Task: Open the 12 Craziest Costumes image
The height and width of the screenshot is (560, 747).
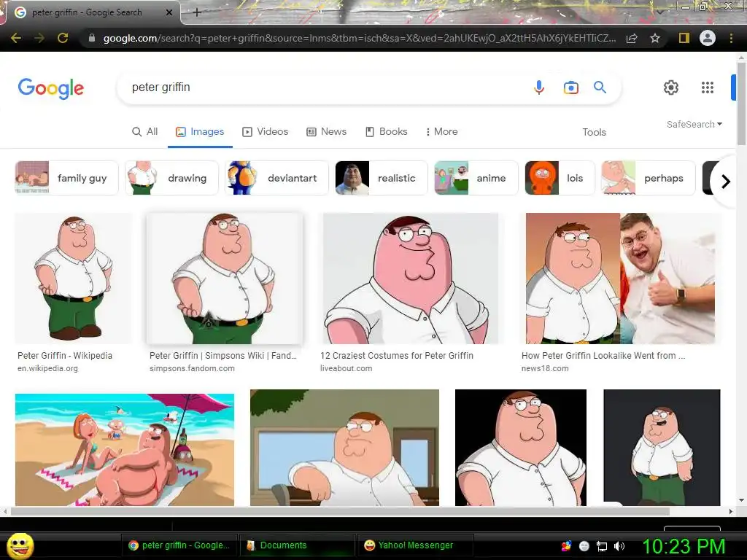Action: tap(411, 278)
